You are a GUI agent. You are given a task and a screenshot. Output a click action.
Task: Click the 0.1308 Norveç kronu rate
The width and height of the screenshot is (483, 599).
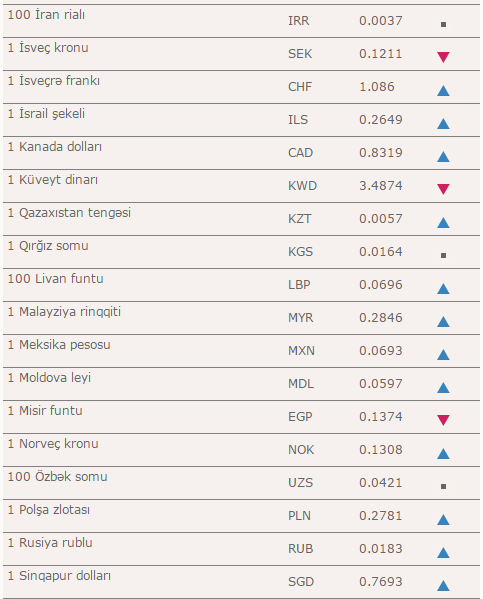[x=381, y=450]
